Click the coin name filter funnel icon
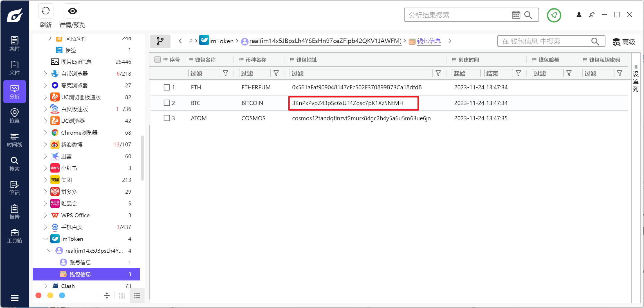Screen dimensions: 644x308 pyautogui.click(x=276, y=73)
